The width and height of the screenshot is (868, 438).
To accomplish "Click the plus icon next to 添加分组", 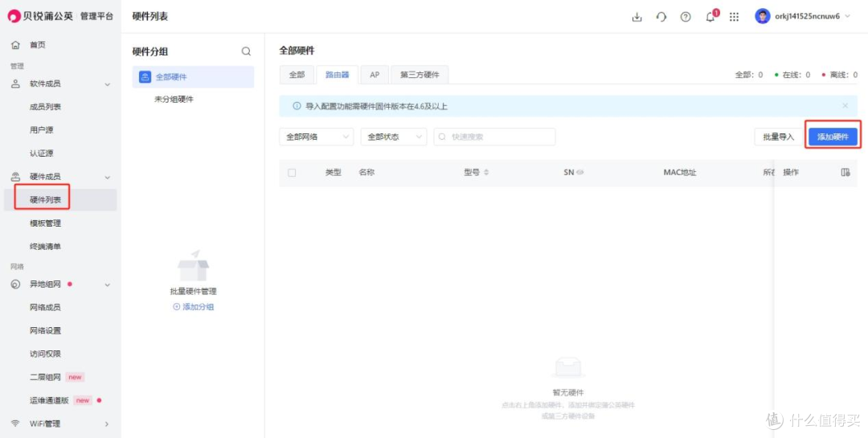I will pos(177,306).
